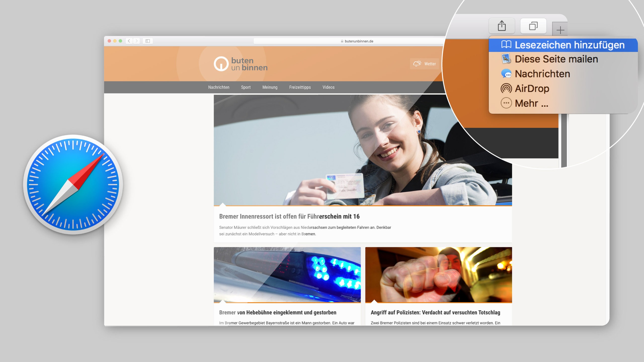
Task: Click the AirDrop rings icon
Action: [x=506, y=88]
